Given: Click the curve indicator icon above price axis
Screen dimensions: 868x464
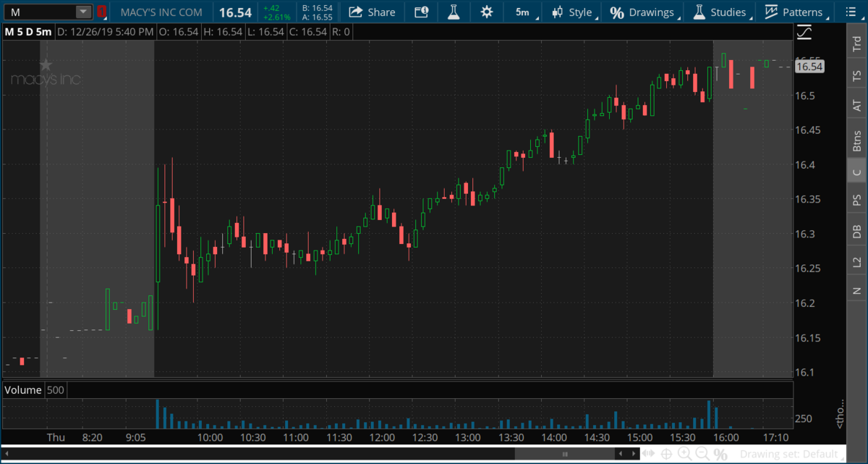Looking at the screenshot, I should (804, 32).
